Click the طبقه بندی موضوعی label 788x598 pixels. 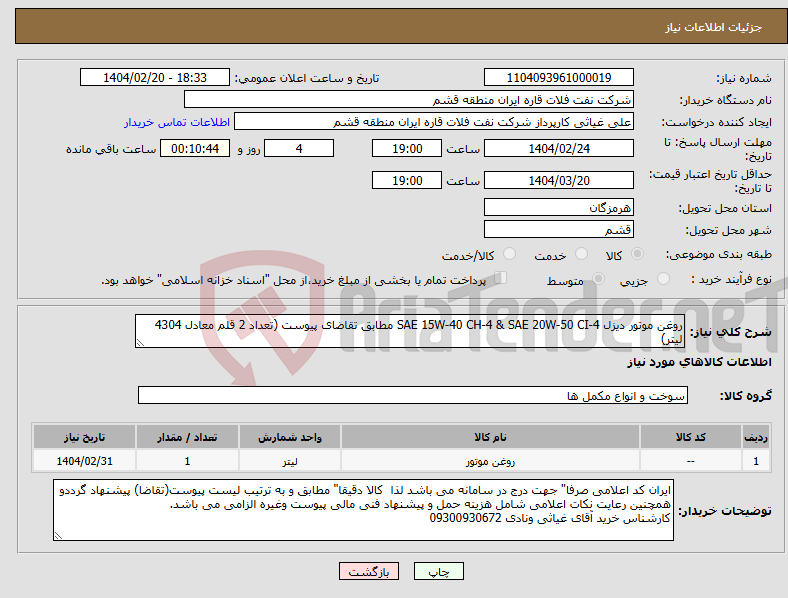(719, 254)
